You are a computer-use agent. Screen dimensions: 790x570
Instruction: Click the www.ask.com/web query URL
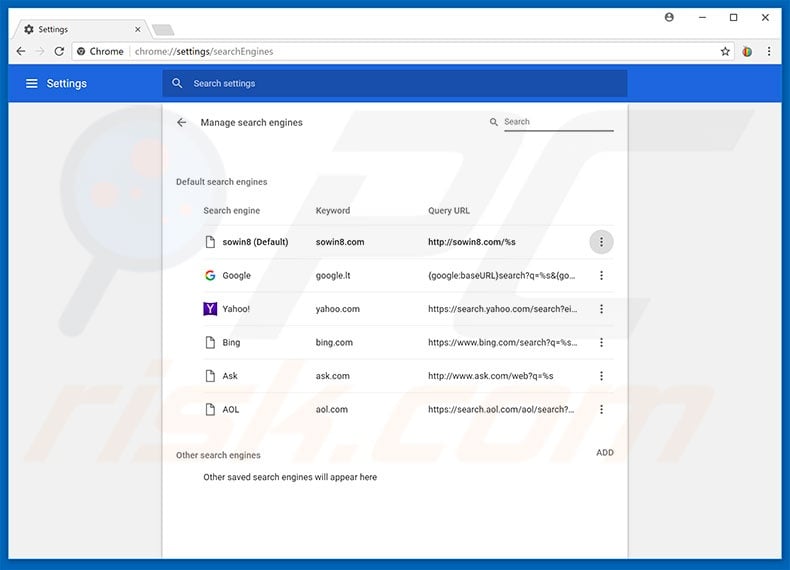[x=491, y=376]
